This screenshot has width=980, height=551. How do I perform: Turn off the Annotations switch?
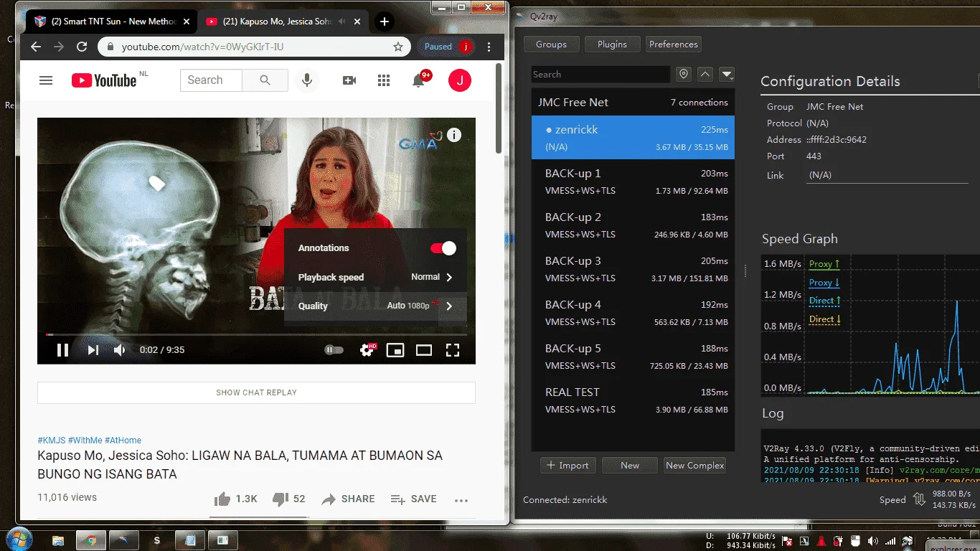click(443, 248)
